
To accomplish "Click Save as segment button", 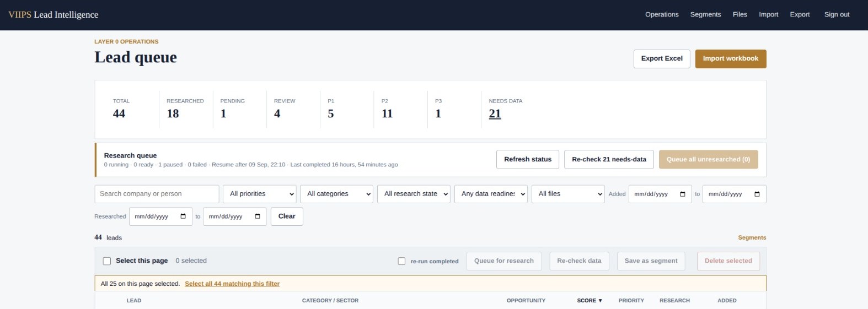I will pyautogui.click(x=651, y=261).
